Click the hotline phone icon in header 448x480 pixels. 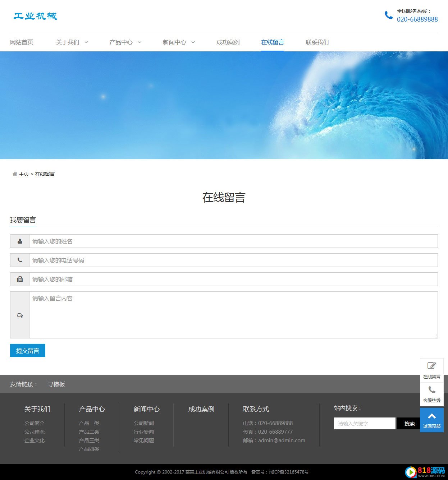[x=388, y=15]
